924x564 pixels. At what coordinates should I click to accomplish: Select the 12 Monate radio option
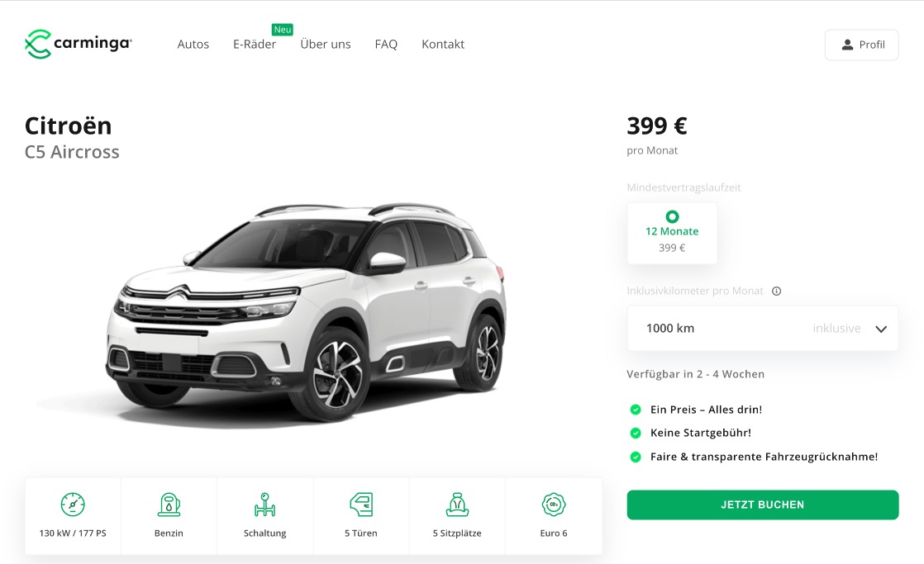pos(673,216)
